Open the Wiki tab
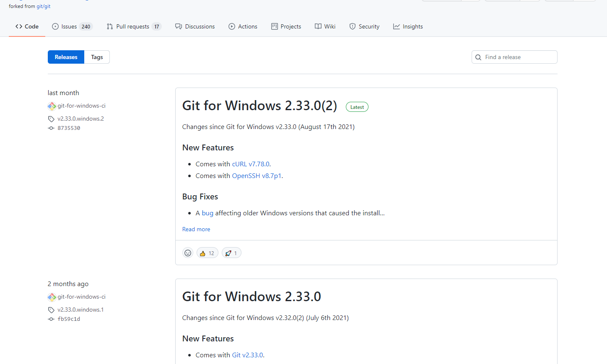 coord(325,26)
